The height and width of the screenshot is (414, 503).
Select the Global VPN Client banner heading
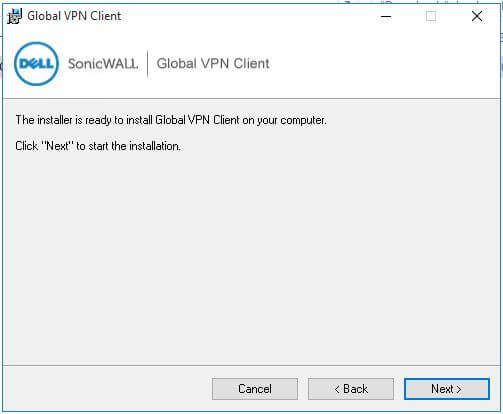[213, 63]
